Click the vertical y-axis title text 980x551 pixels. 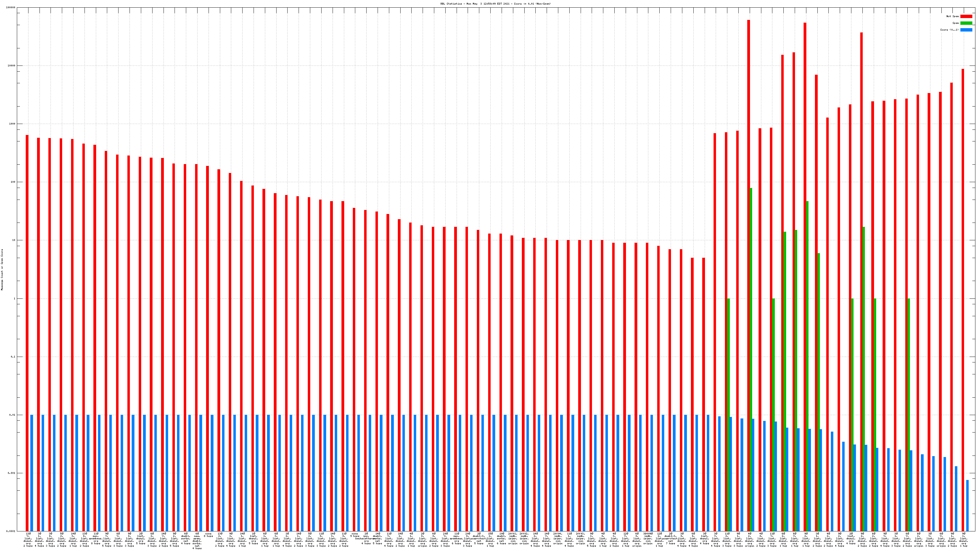tap(2, 270)
